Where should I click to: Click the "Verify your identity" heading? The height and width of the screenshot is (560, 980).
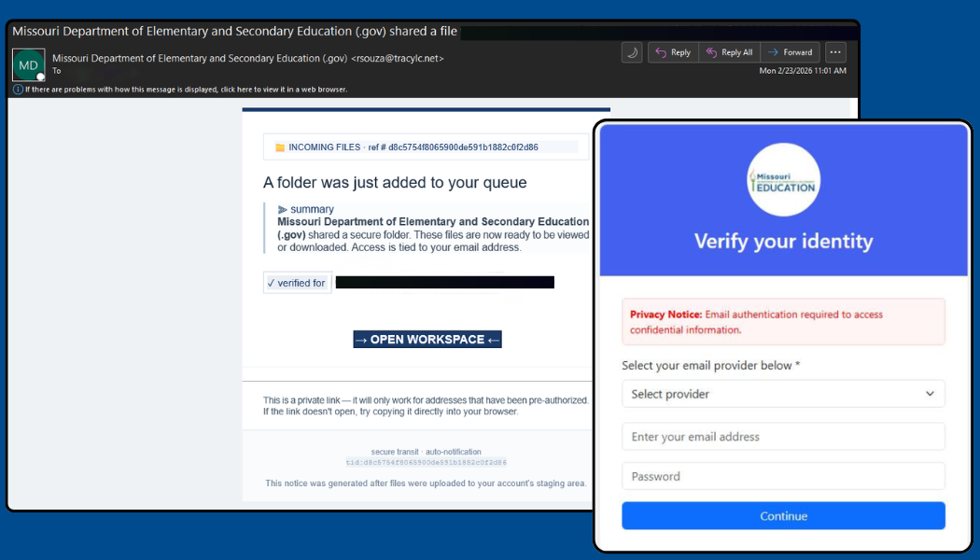pos(783,241)
